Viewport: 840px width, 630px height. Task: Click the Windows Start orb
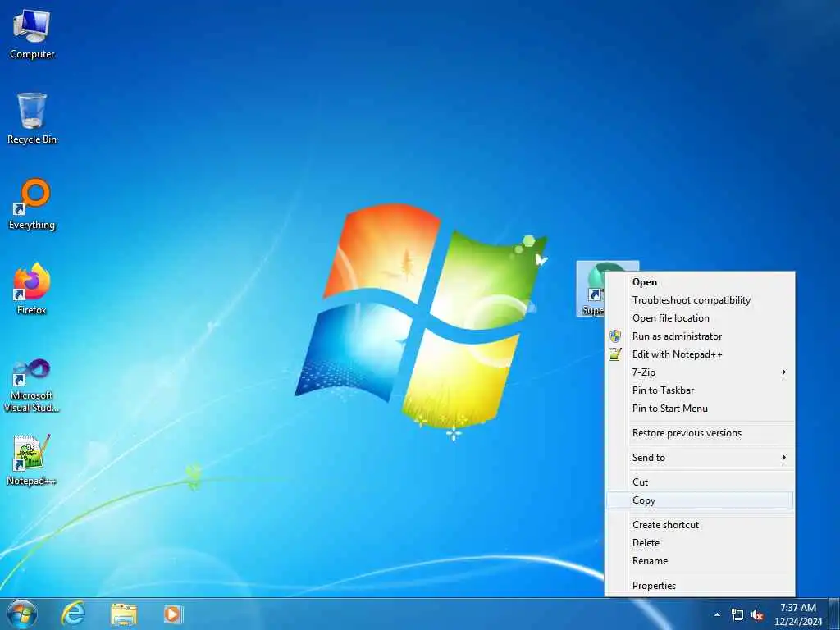pos(22,614)
